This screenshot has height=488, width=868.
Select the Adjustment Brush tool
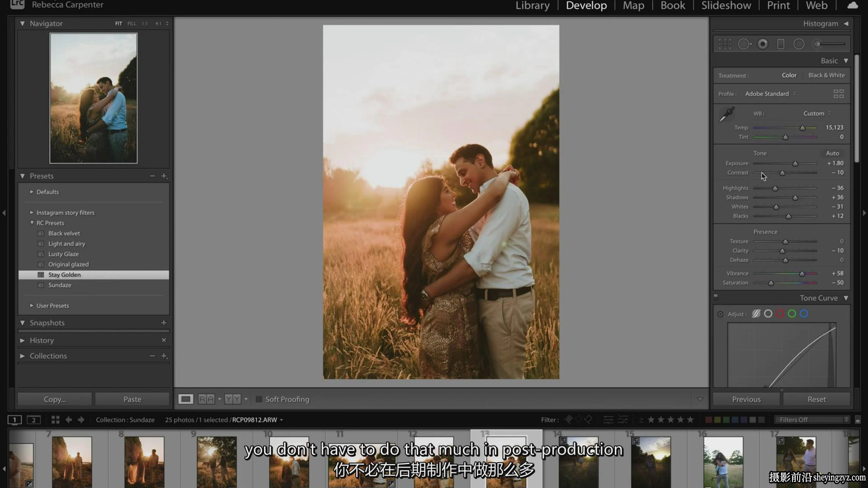tap(829, 44)
